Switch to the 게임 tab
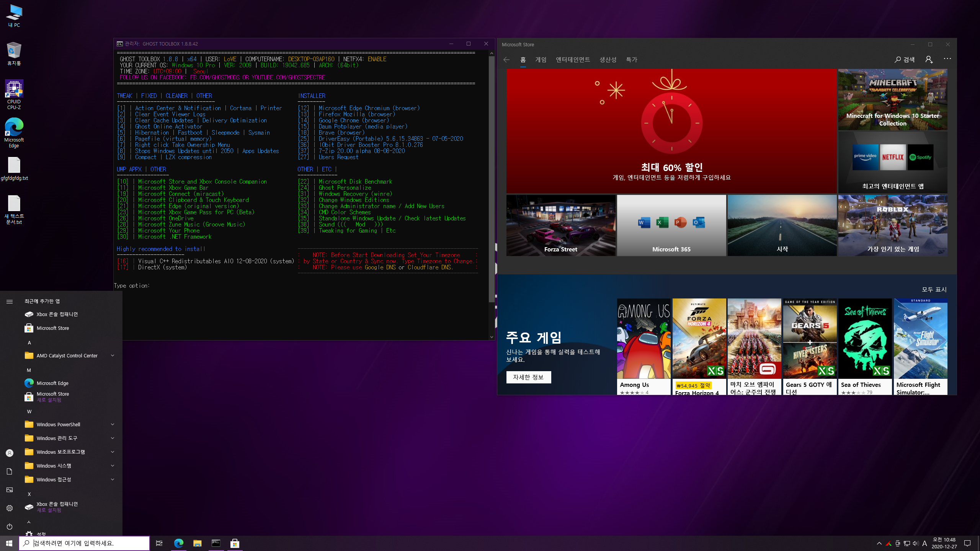Viewport: 980px width, 551px height. (x=541, y=60)
